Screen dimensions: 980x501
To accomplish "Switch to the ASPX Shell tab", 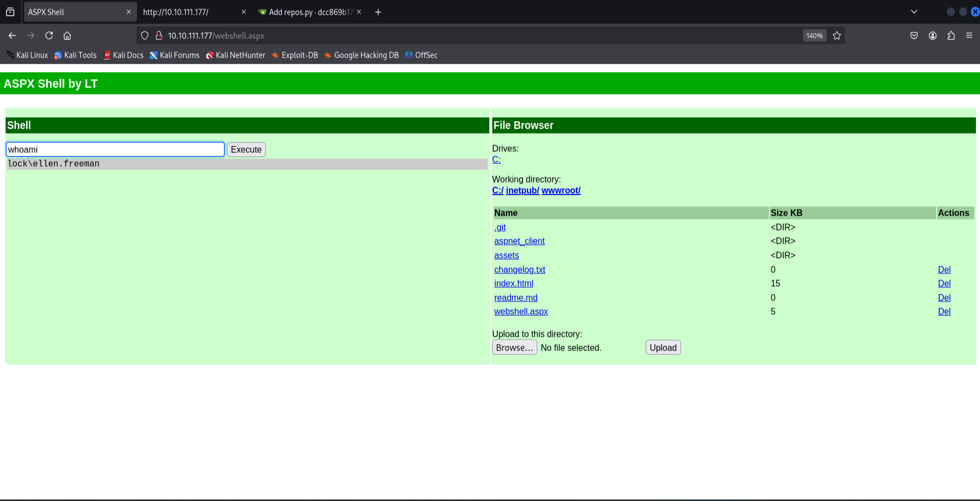I will (x=80, y=12).
